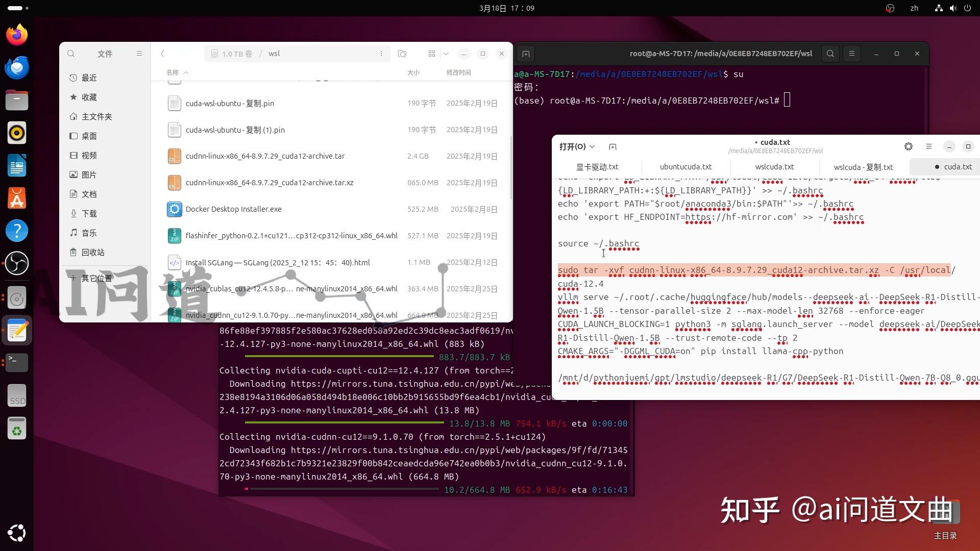980x551 pixels.
Task: Open the terminal hamburger menu
Action: click(x=851, y=54)
